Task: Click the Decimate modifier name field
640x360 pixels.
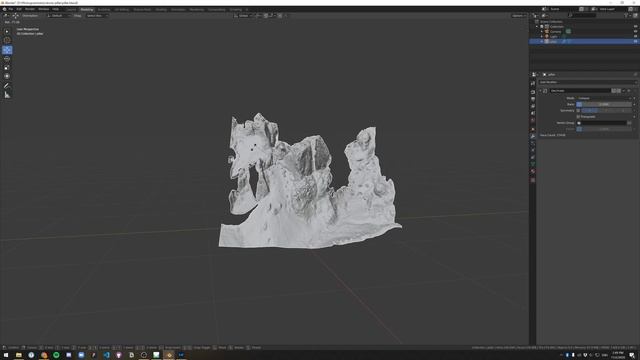Action: (580, 91)
